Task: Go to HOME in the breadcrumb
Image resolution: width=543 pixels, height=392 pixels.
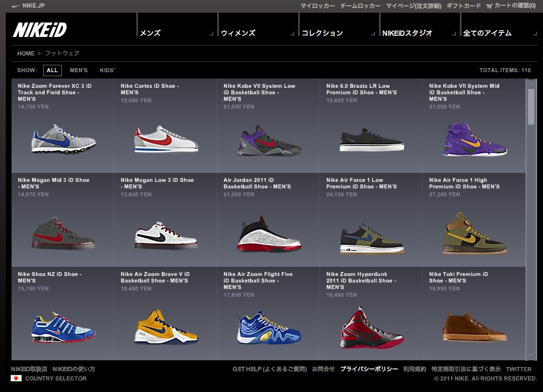Action: (26, 53)
